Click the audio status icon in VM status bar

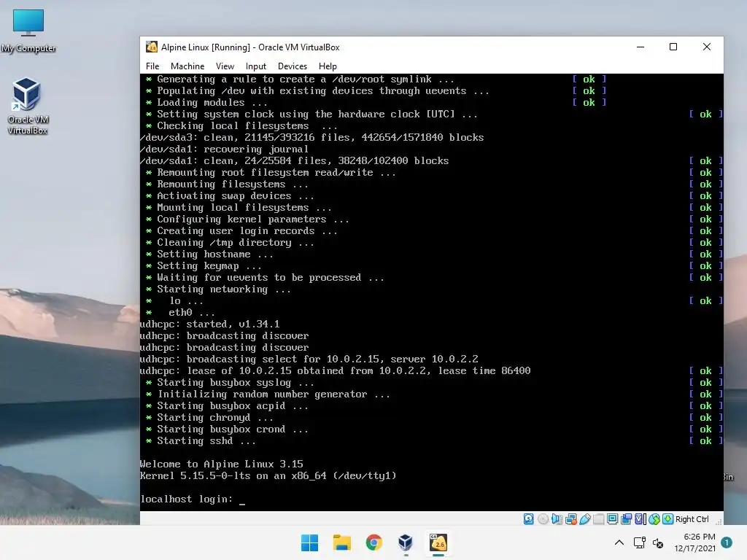tap(557, 519)
